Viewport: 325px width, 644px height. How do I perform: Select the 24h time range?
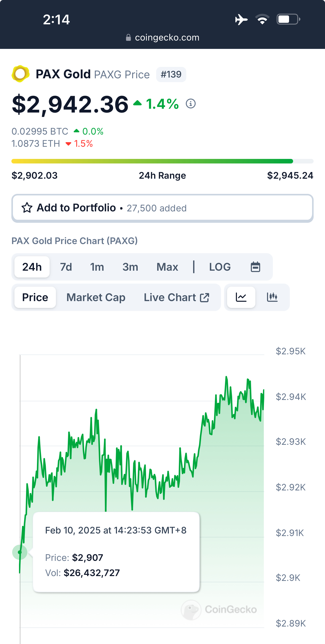click(32, 267)
